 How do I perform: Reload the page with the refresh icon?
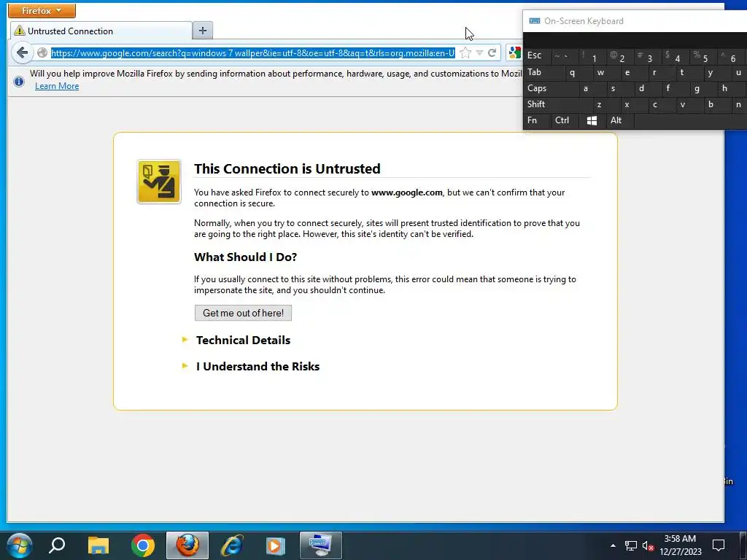tap(492, 52)
